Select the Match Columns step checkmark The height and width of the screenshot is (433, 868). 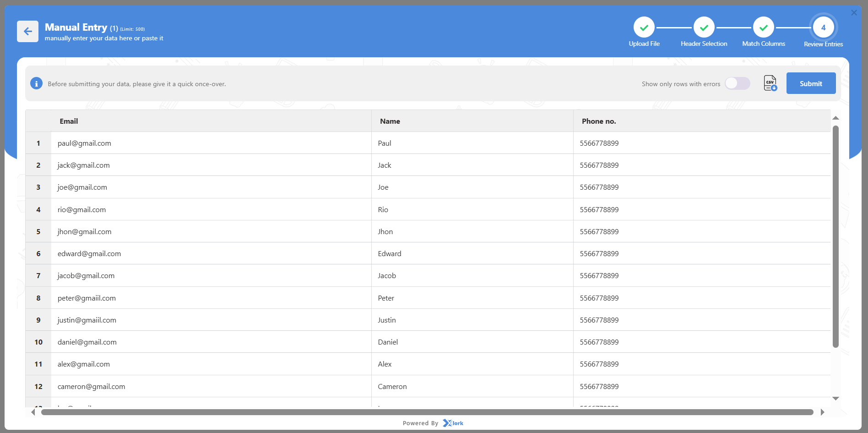coord(763,27)
